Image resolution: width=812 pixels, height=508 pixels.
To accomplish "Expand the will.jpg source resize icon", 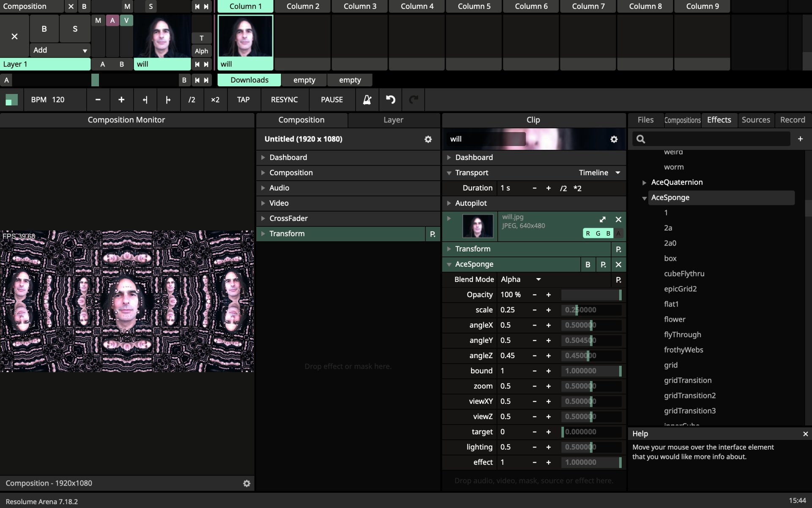I will [x=603, y=219].
